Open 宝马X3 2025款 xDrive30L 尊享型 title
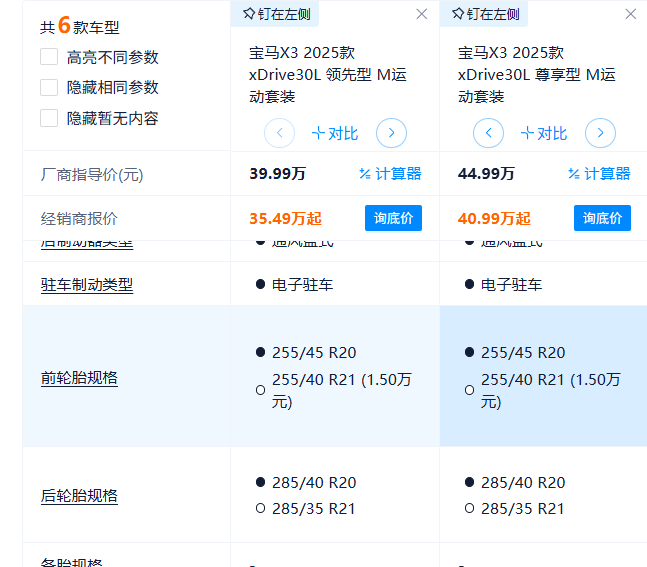 [536, 75]
